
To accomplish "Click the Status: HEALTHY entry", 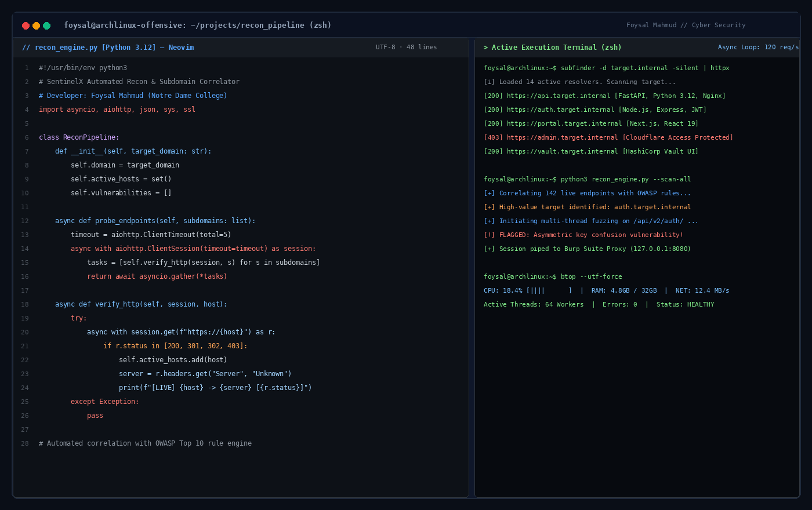I will [685, 304].
